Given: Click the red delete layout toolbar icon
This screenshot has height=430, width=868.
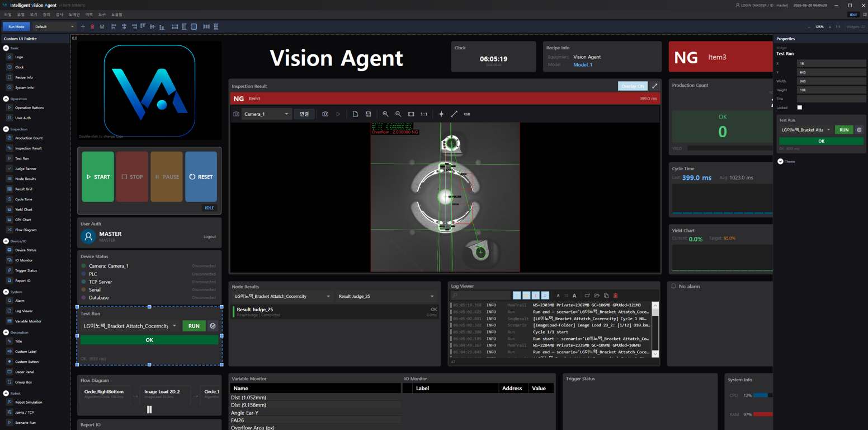Looking at the screenshot, I should pyautogui.click(x=92, y=26).
